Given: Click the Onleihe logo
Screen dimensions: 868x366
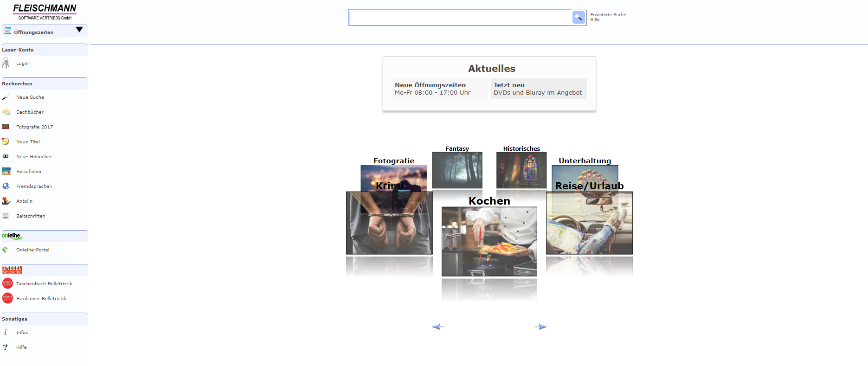Looking at the screenshot, I should (12, 236).
